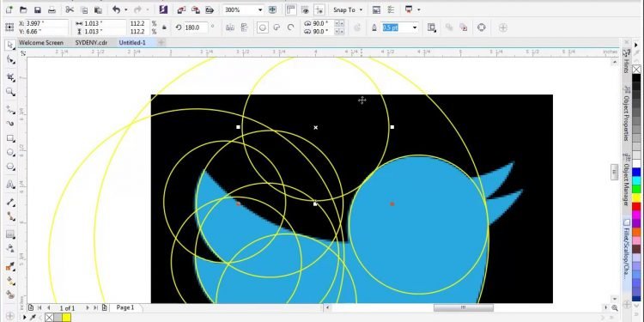Select the Parallel Dimension tool
The height and width of the screenshot is (322, 644).
[x=10, y=202]
